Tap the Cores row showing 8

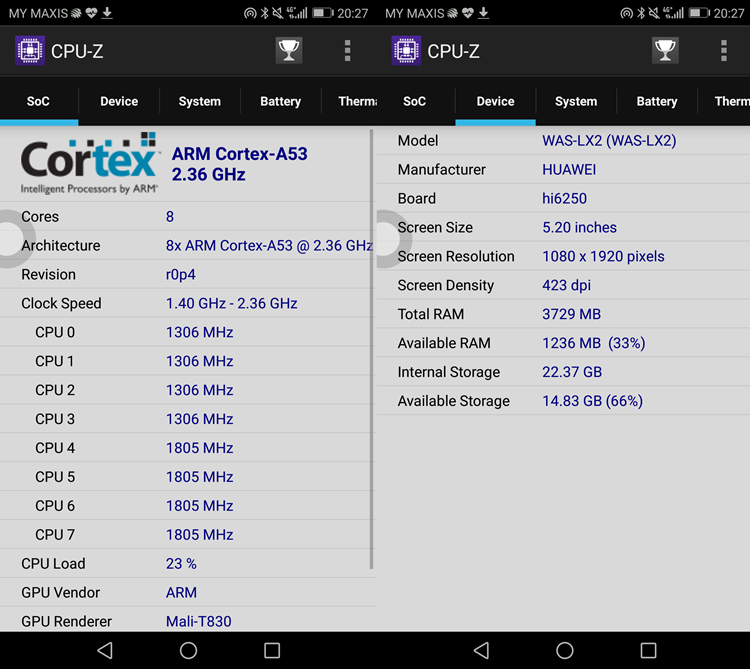tap(188, 217)
